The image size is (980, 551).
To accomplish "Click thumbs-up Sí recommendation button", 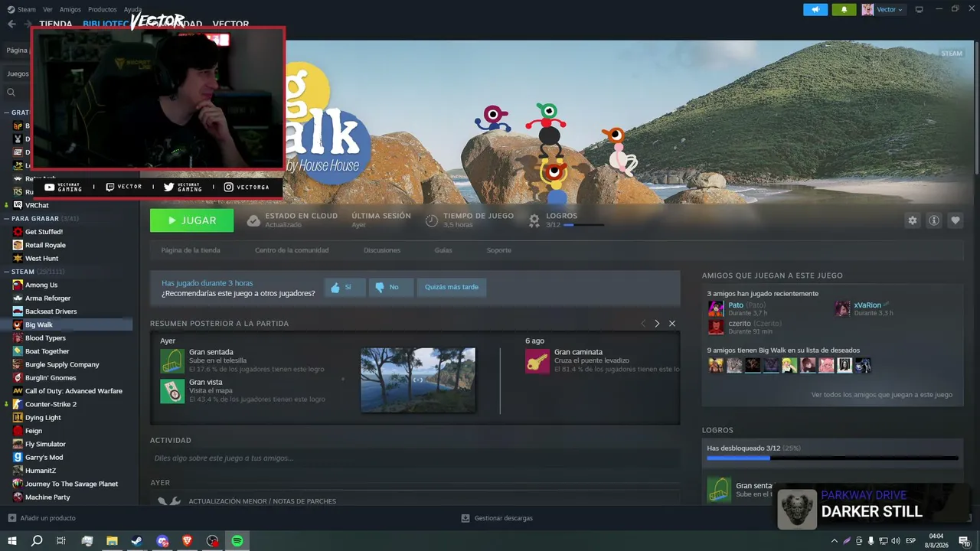I will (344, 287).
